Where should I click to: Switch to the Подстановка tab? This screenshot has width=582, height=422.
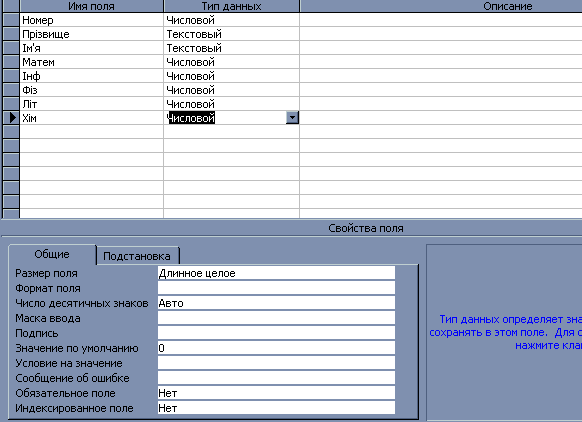click(x=137, y=256)
